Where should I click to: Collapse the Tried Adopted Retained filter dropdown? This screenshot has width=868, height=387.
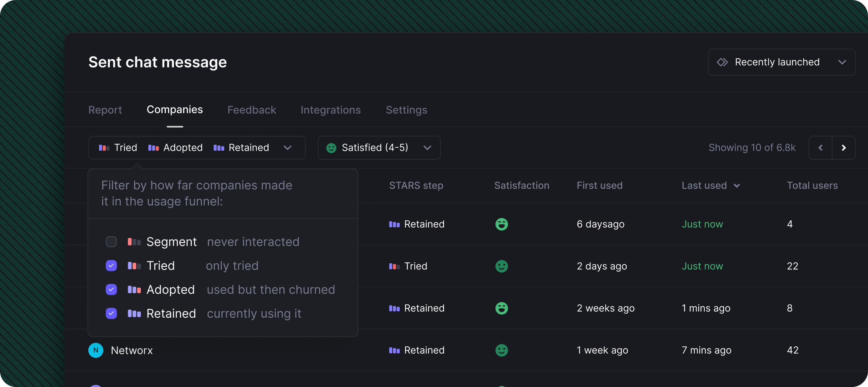[288, 148]
